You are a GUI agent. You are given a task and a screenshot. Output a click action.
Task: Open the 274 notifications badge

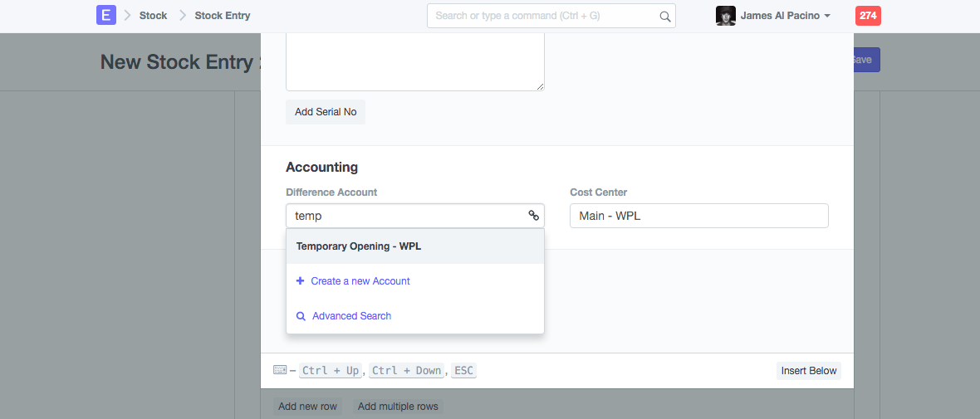[x=867, y=16]
